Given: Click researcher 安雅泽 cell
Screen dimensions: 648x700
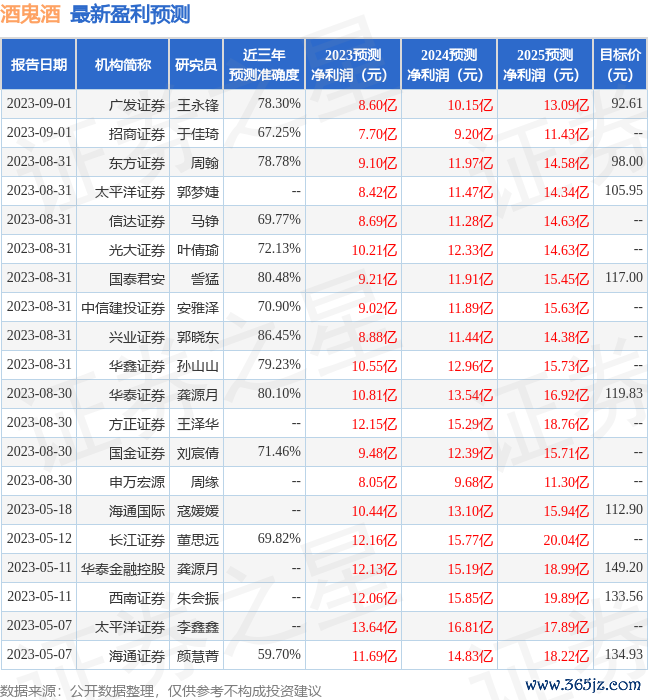Looking at the screenshot, I should tap(198, 308).
